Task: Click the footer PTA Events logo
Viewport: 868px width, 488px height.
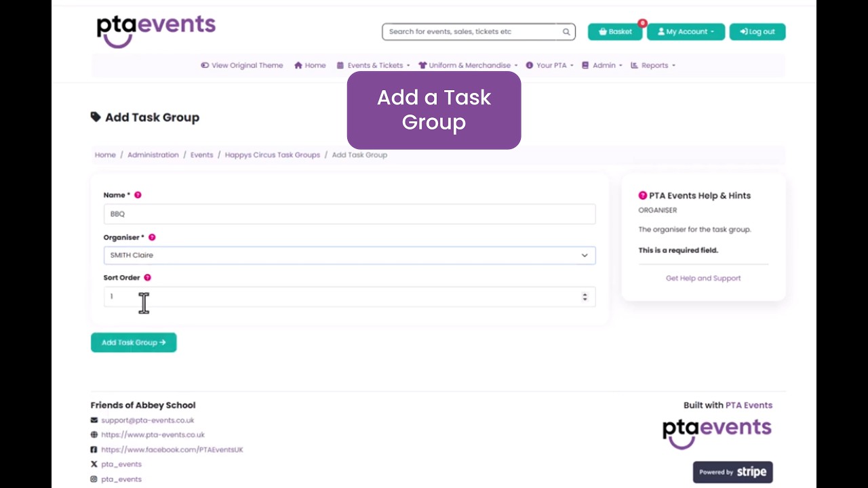Action: [x=717, y=434]
